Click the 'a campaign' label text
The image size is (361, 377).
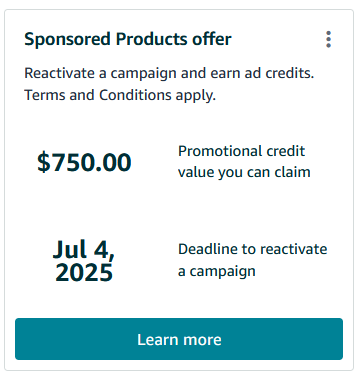[217, 271]
